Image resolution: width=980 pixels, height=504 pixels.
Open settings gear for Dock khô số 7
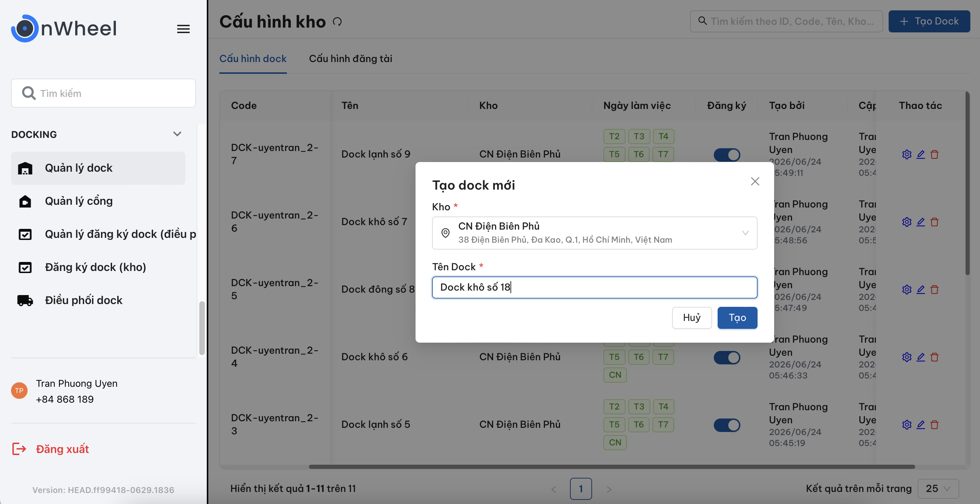click(x=907, y=222)
